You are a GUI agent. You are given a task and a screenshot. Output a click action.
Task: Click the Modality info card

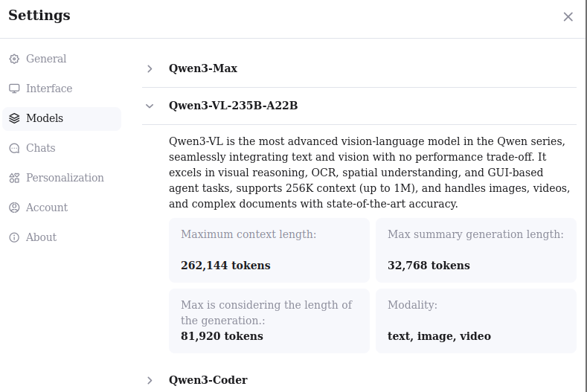(x=475, y=321)
